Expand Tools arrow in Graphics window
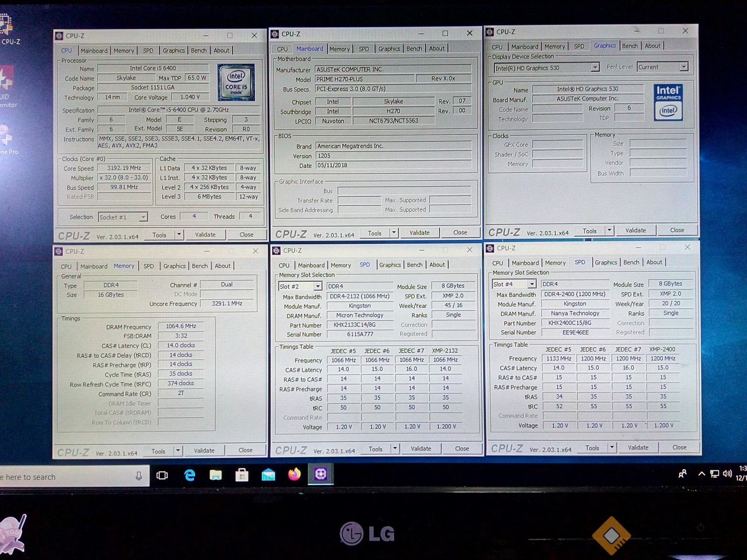The image size is (747, 560). (609, 231)
